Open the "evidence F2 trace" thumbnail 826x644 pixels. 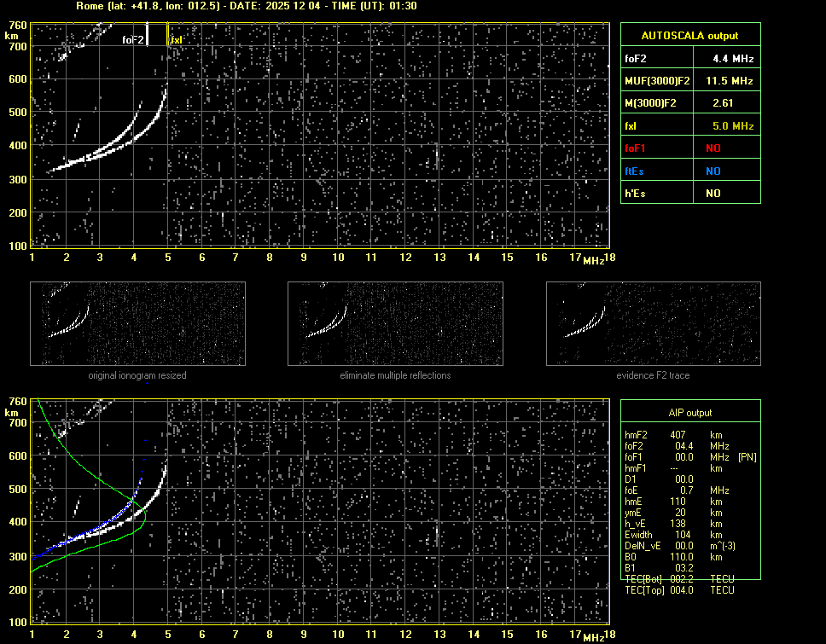pos(654,323)
